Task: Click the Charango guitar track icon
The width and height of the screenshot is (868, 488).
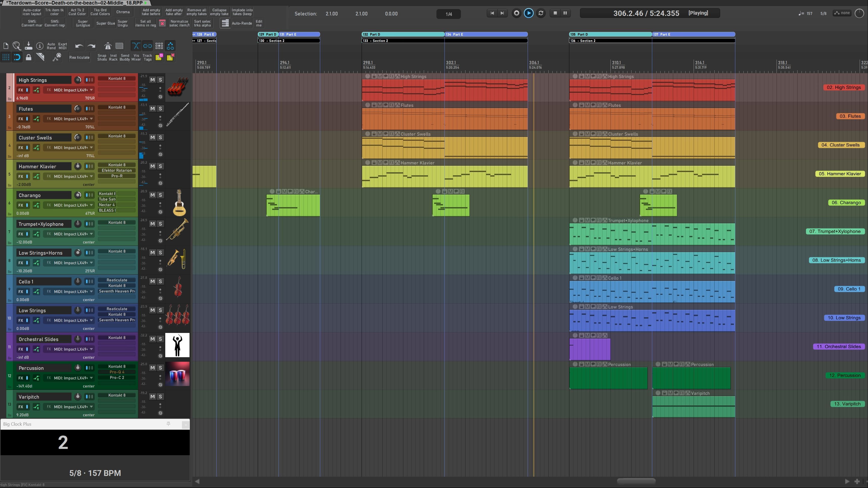Action: click(x=179, y=202)
